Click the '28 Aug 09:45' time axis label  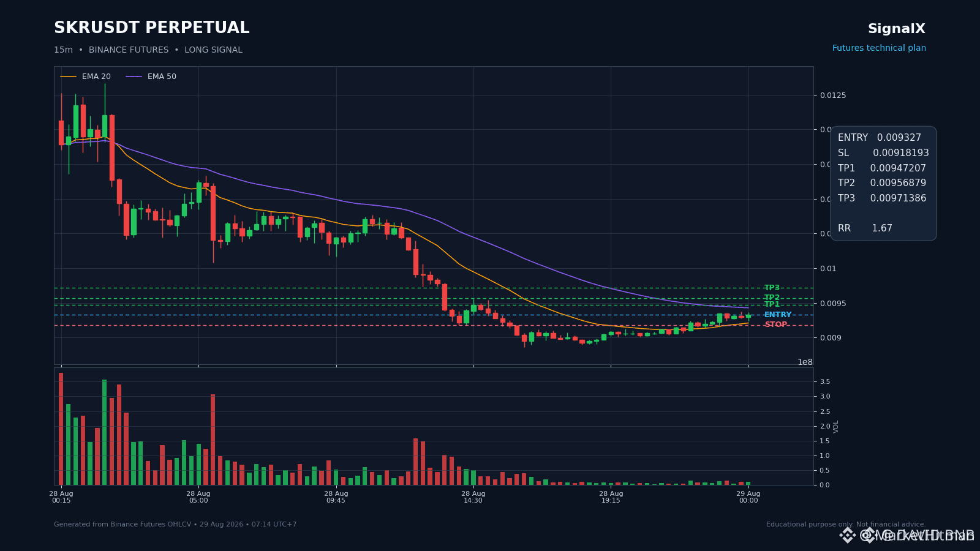point(336,497)
